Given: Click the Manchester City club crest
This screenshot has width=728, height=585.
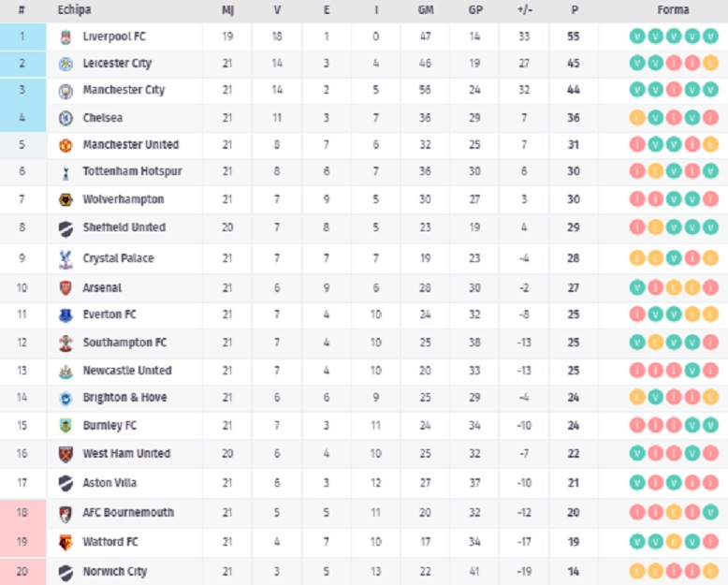Looking at the screenshot, I should coord(65,91).
